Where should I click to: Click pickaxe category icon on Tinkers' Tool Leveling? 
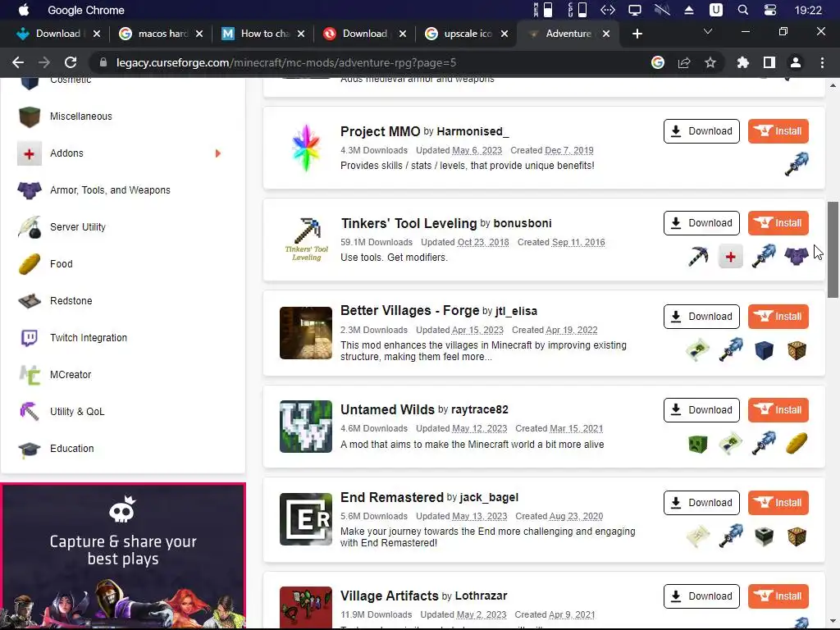[x=698, y=256]
